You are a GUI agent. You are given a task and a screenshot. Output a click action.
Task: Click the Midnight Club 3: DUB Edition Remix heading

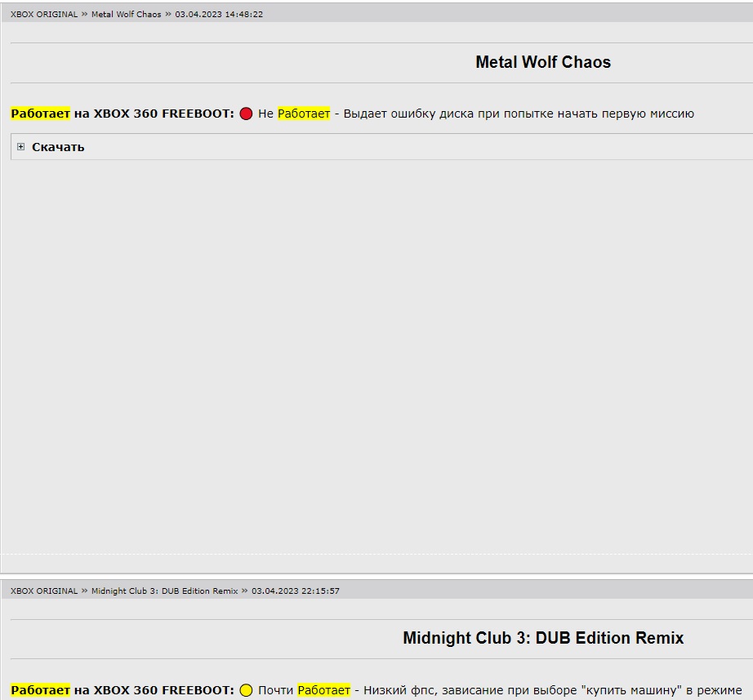coord(543,638)
